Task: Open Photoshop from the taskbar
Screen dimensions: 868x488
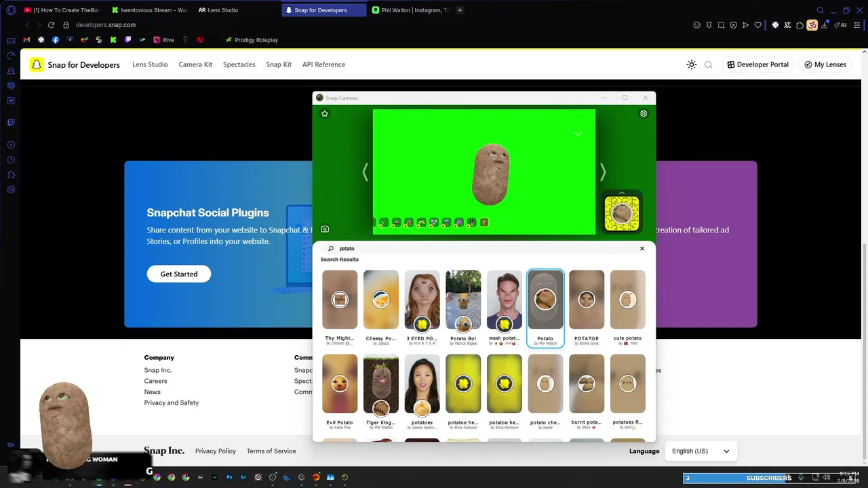Action: coord(229,477)
